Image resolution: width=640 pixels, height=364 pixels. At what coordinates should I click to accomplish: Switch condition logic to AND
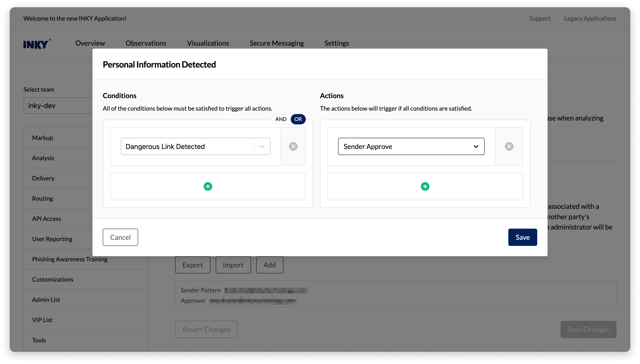281,119
